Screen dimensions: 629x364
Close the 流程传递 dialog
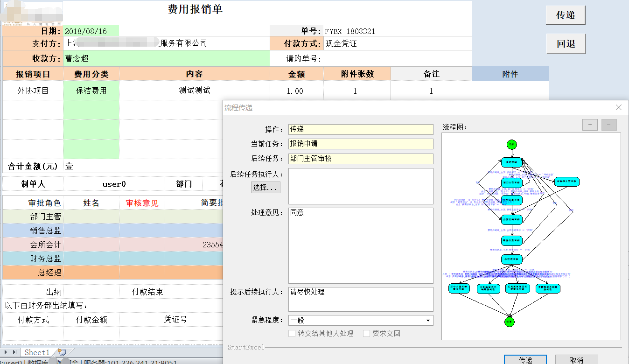tap(619, 107)
